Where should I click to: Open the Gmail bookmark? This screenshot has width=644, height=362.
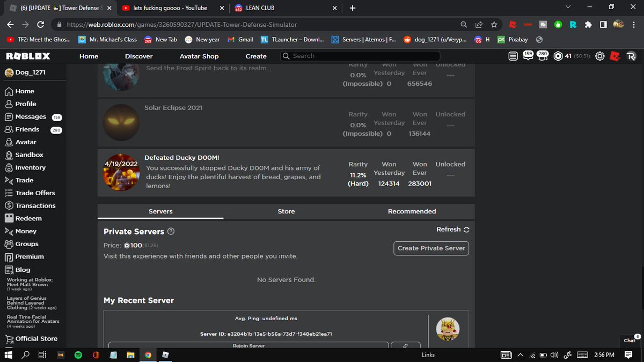pyautogui.click(x=240, y=40)
